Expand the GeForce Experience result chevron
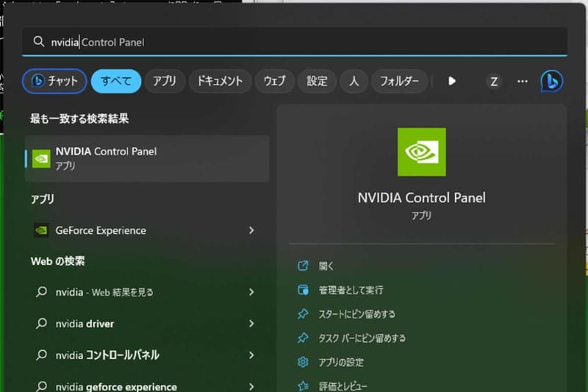588x392 pixels. point(251,230)
